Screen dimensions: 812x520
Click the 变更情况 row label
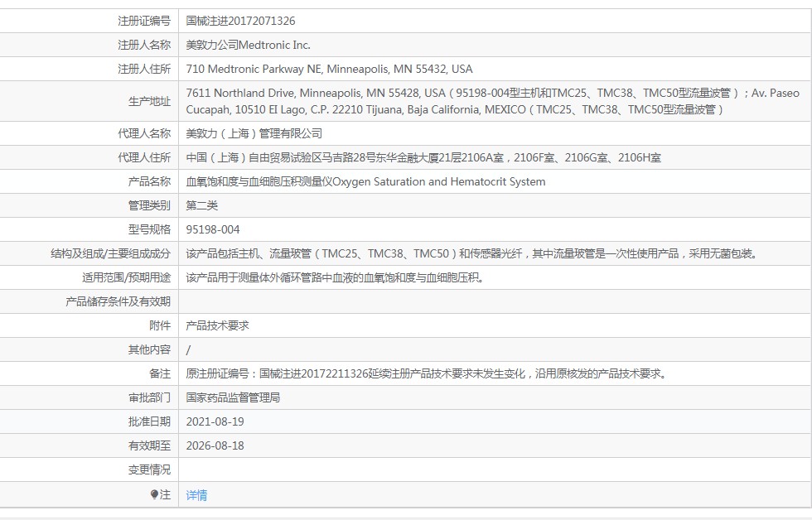tap(149, 469)
